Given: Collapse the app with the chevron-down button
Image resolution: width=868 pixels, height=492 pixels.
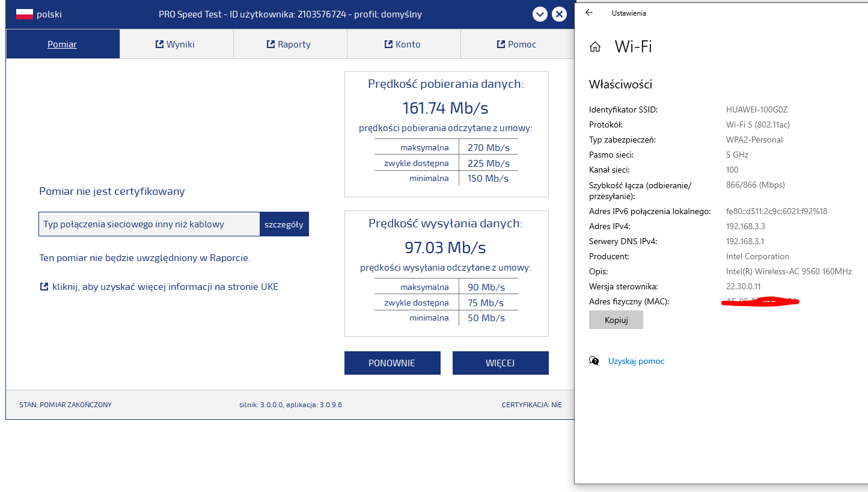Looking at the screenshot, I should (x=540, y=14).
